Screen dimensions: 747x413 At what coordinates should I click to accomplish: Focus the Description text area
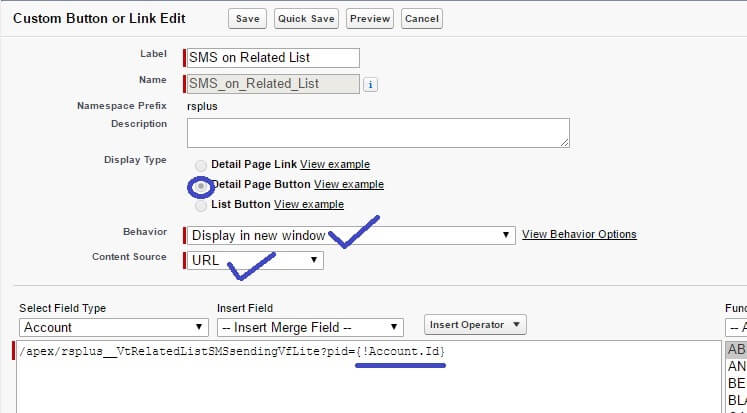[378, 133]
